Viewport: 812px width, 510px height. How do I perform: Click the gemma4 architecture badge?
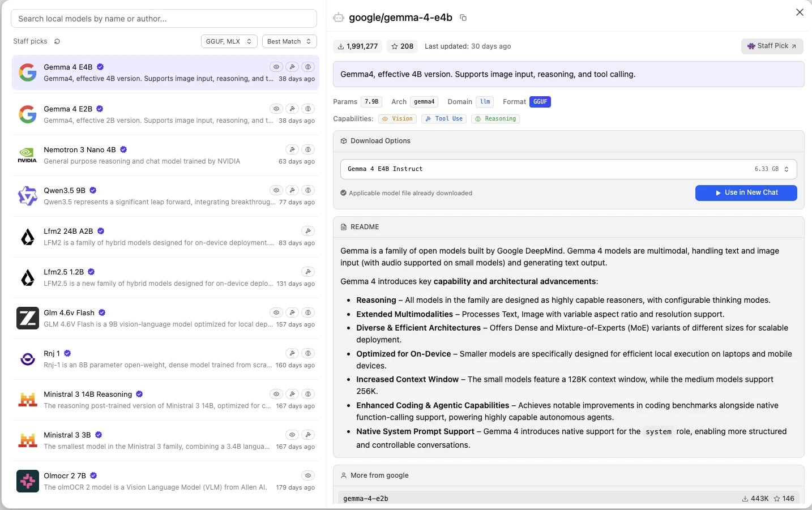click(x=424, y=102)
